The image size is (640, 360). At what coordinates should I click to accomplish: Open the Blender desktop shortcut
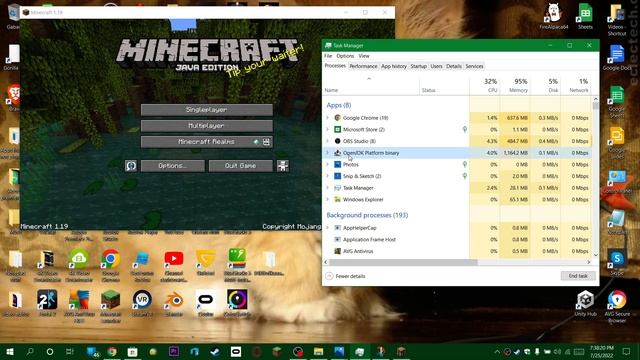(x=174, y=304)
